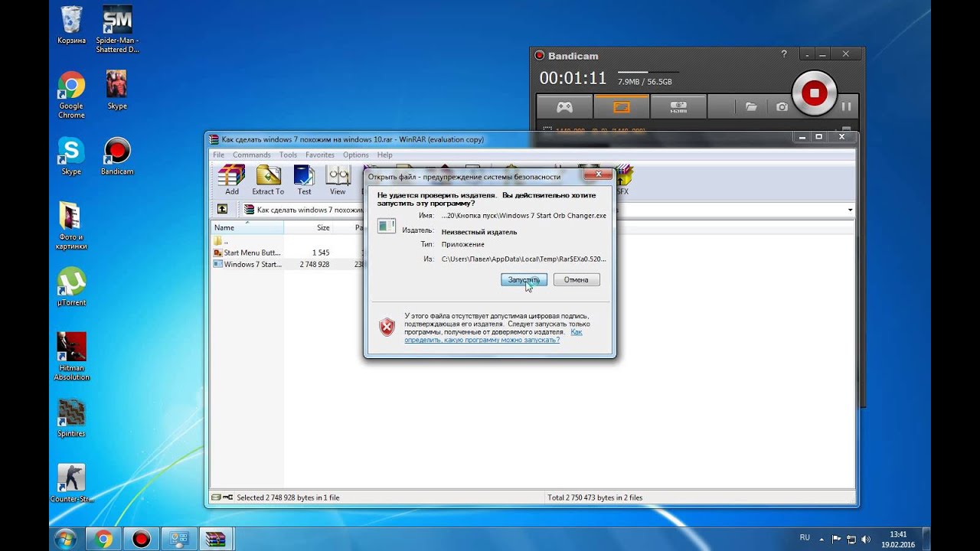Click the volume speaker tray icon
Viewport: 980px width, 551px height.
click(x=867, y=539)
